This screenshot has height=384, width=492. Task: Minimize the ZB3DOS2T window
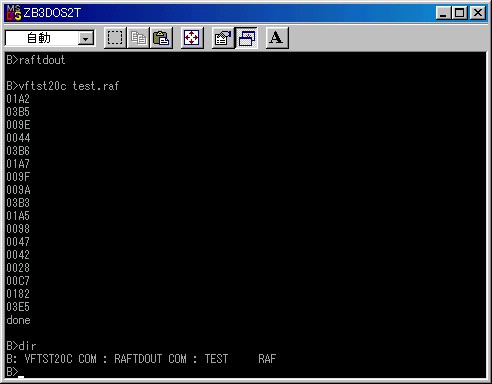tap(443, 13)
